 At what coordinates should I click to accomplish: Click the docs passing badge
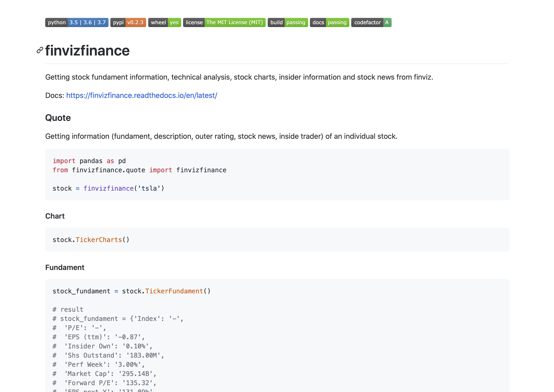(x=329, y=22)
